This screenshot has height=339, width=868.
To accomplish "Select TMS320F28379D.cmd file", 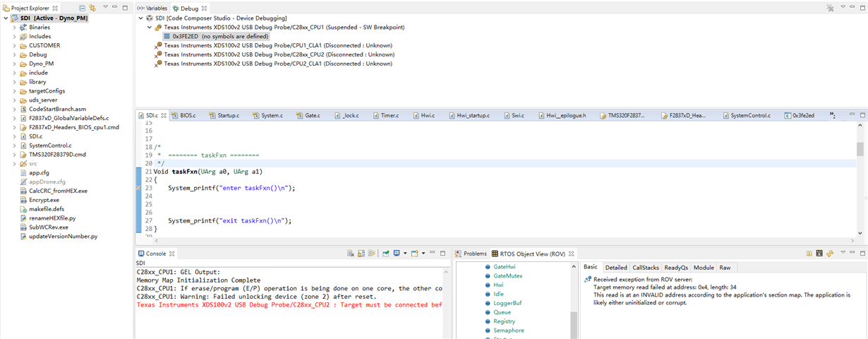I will click(x=57, y=155).
